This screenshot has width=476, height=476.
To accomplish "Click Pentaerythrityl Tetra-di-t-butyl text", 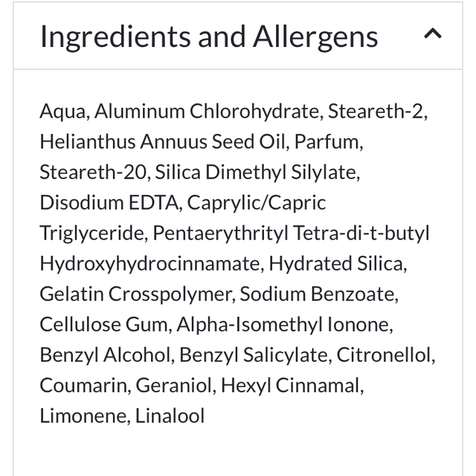I will (291, 234).
